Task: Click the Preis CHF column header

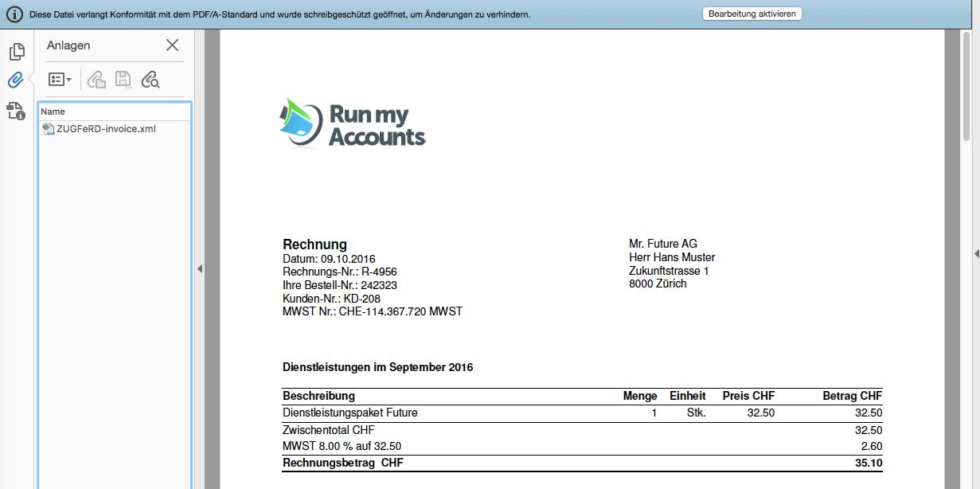Action: click(748, 396)
